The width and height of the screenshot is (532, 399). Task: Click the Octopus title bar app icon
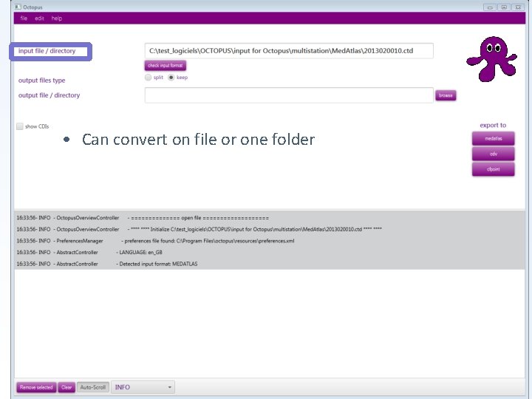(18, 7)
